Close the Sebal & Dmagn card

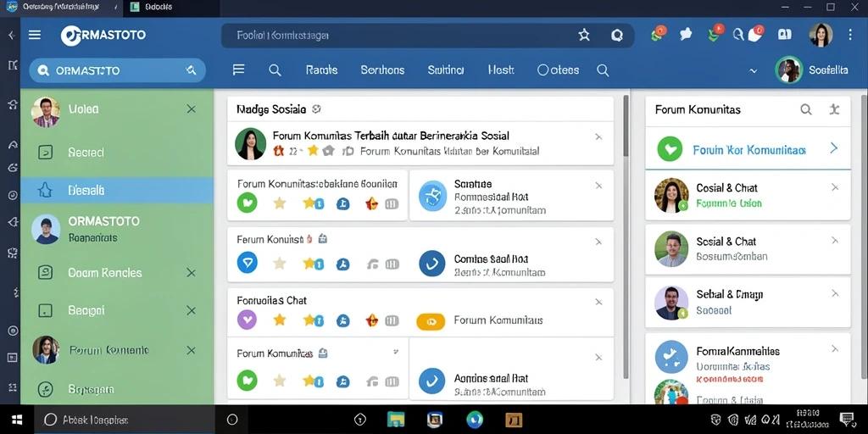coord(835,294)
